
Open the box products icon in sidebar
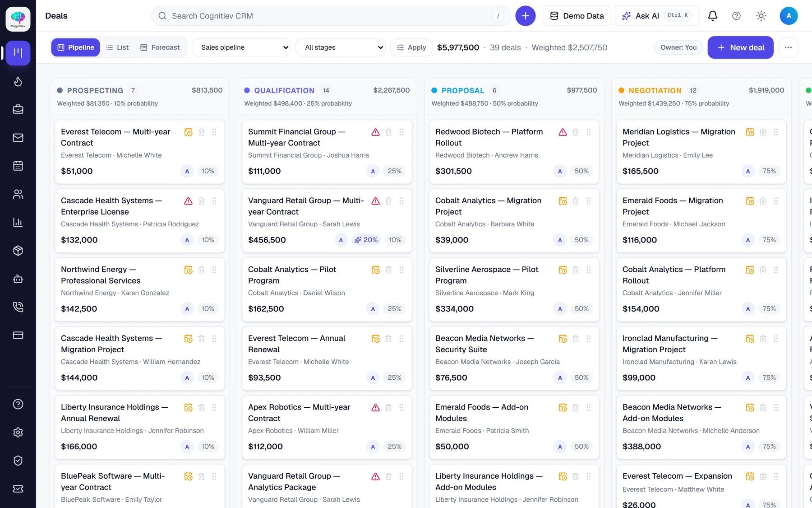coord(18,251)
